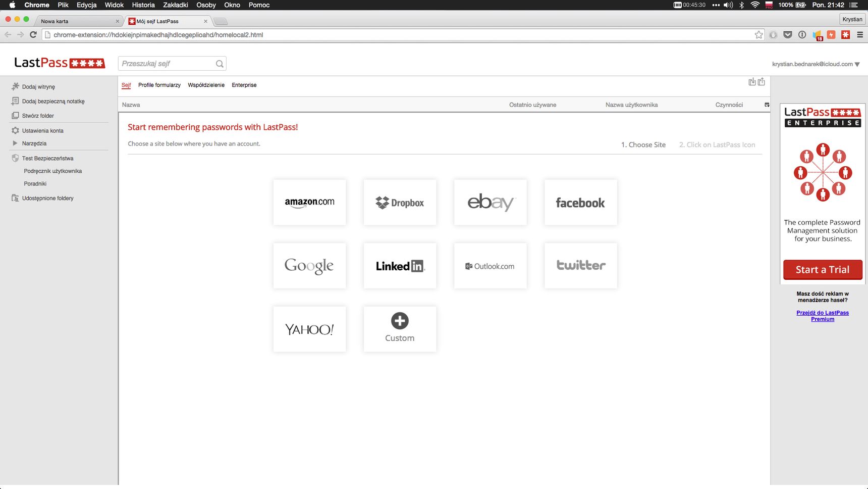
Task: Sort by Nazwa użytkownika column
Action: click(x=631, y=105)
